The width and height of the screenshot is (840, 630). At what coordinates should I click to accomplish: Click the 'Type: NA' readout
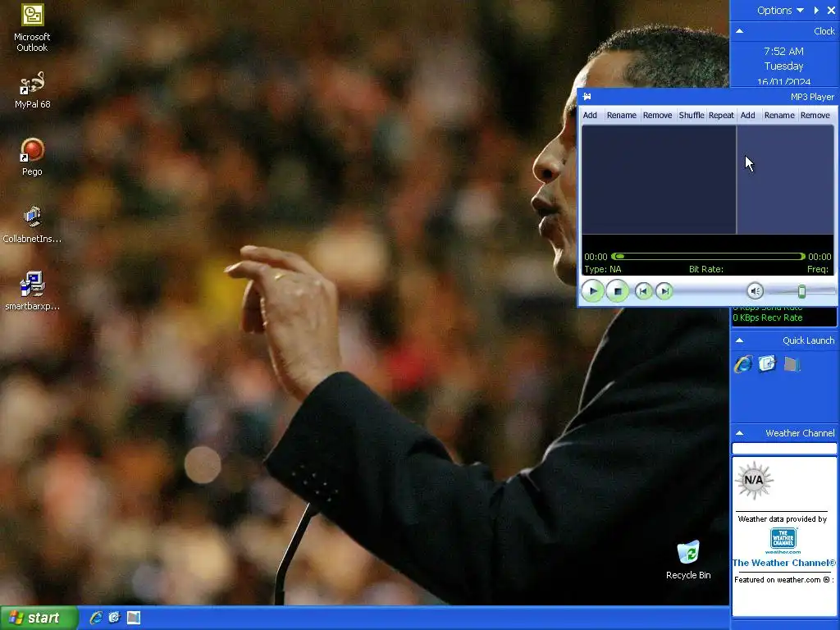[x=603, y=269]
